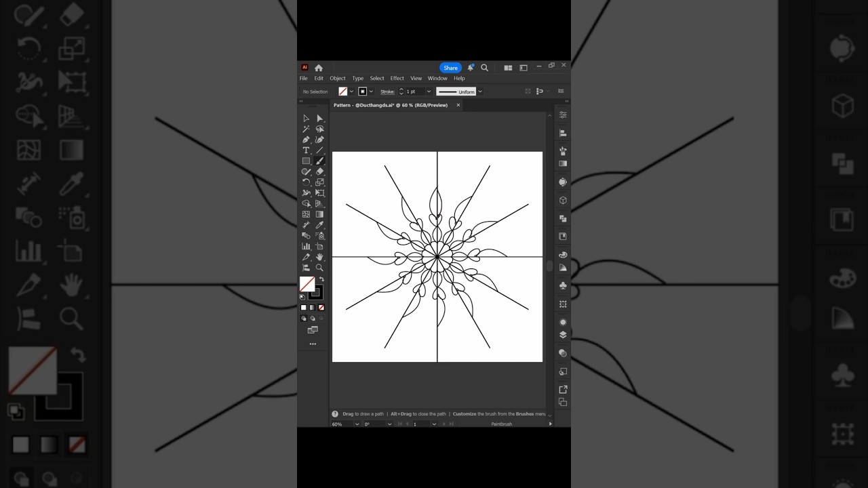Close the Pattern document tab
Viewport: 868px width, 488px height.
point(458,105)
